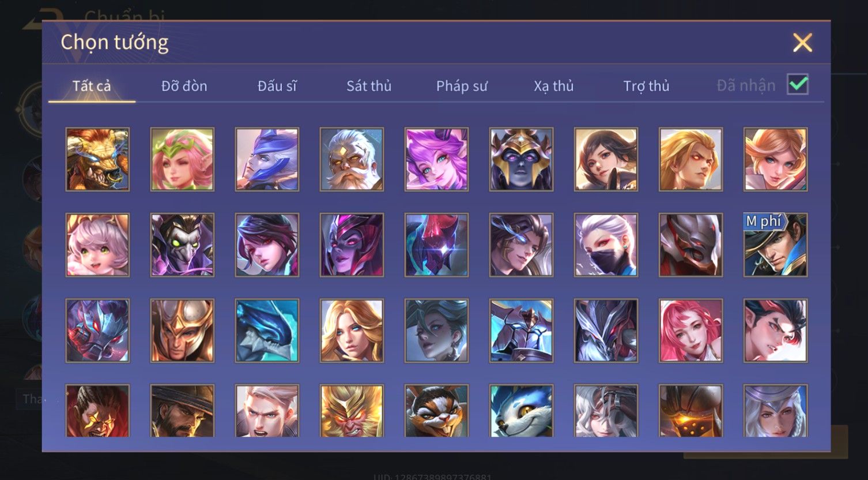
Task: Toggle the 'Đã nhận' checkbox
Action: (798, 85)
